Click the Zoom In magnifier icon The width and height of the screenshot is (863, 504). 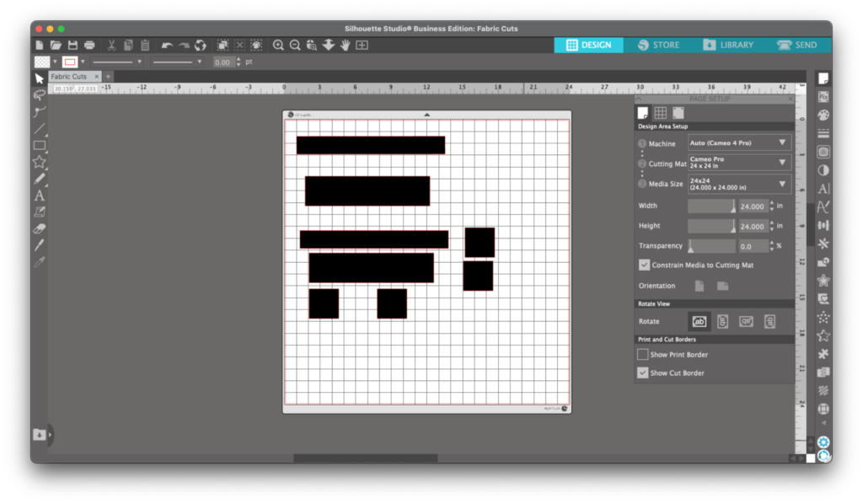click(278, 45)
